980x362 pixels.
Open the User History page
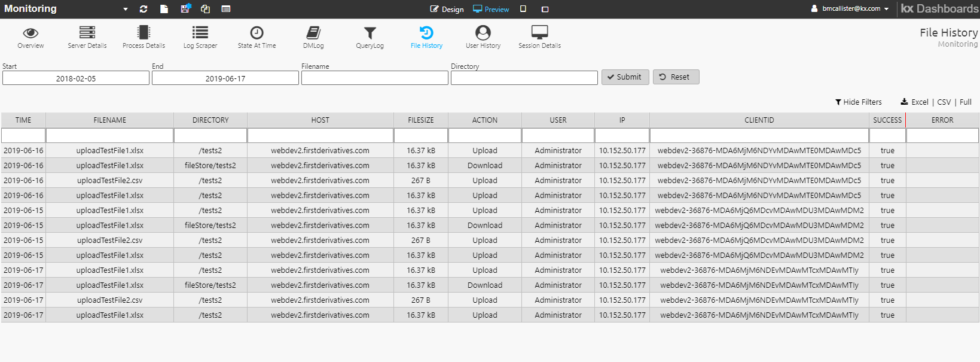coord(483,37)
